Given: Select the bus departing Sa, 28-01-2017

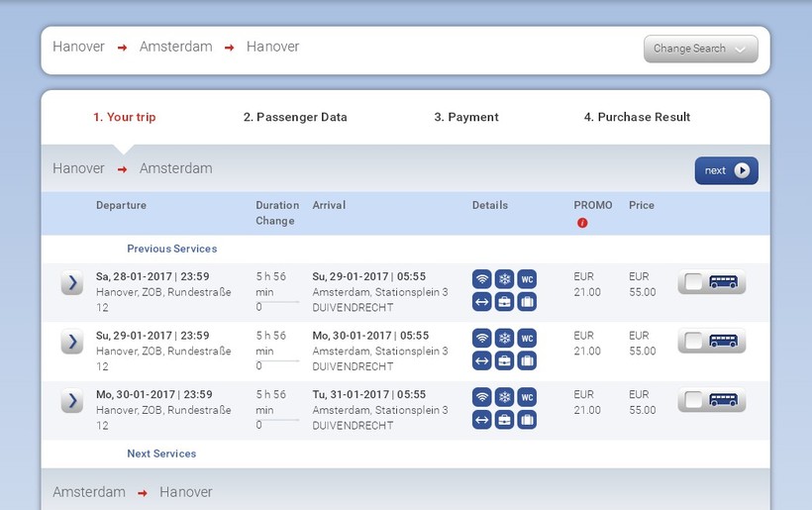Looking at the screenshot, I should (711, 283).
